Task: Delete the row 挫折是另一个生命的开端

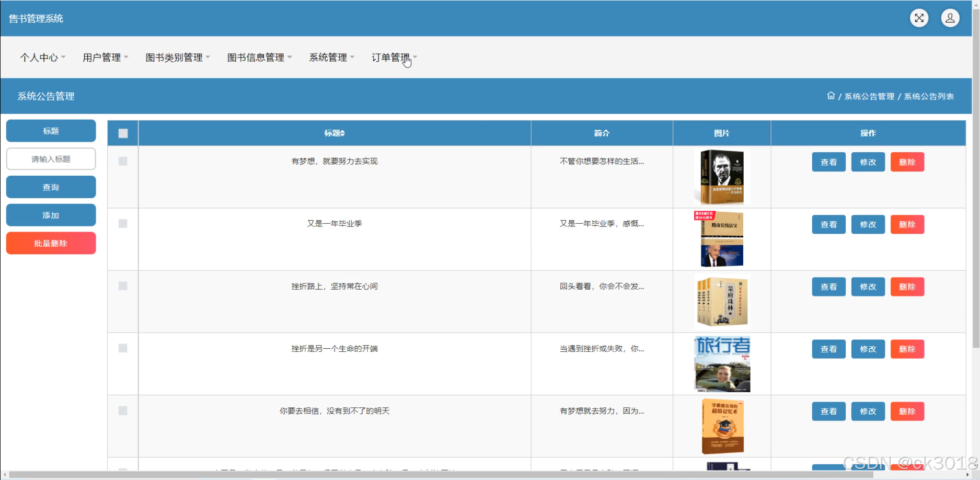Action: 907,349
